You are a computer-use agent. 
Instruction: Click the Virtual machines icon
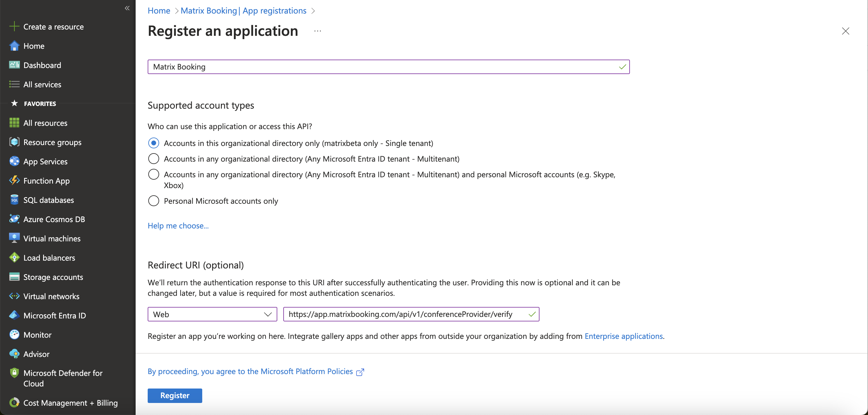coord(14,238)
